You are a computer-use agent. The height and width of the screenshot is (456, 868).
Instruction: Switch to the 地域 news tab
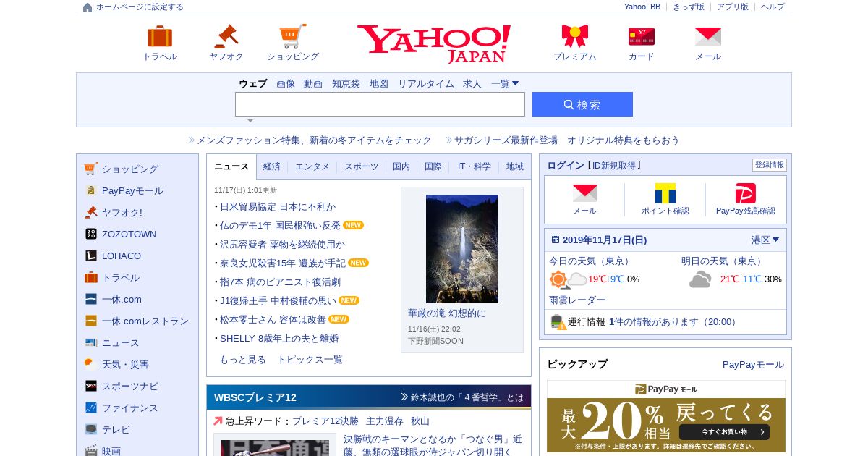click(x=515, y=166)
